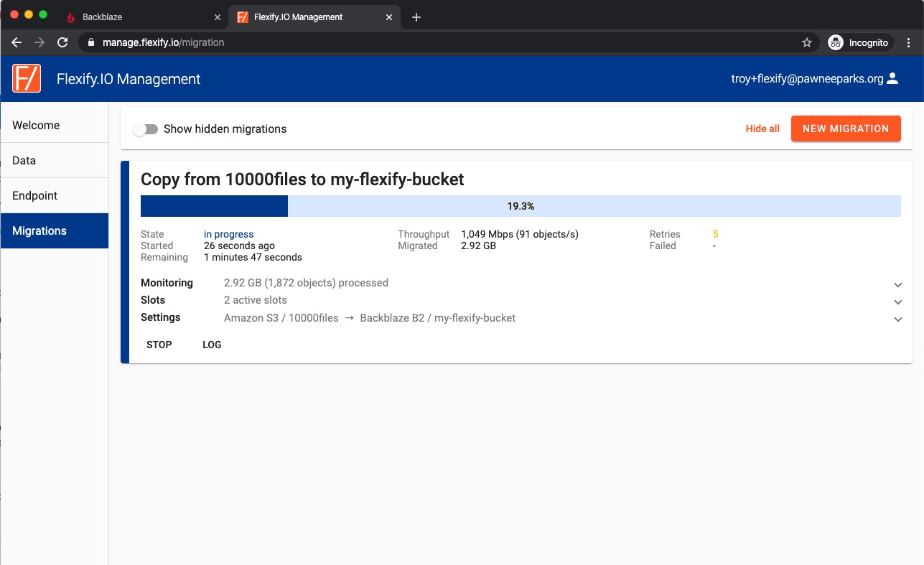The image size is (924, 565).
Task: Select the Flexify.IO Management browser tab
Action: click(x=314, y=17)
